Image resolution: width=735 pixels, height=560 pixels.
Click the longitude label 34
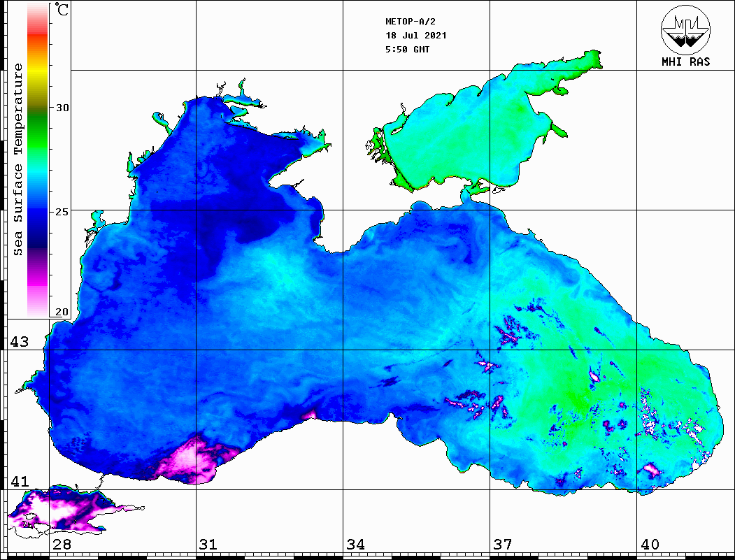pos(355,545)
